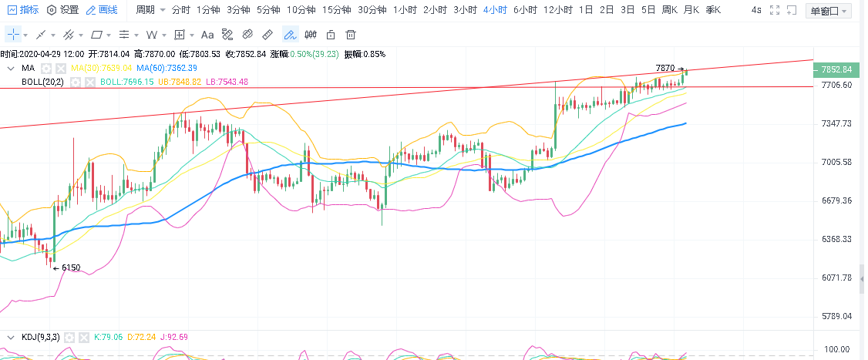Switch to 季K timeframe
868x360 pixels.
tap(713, 9)
